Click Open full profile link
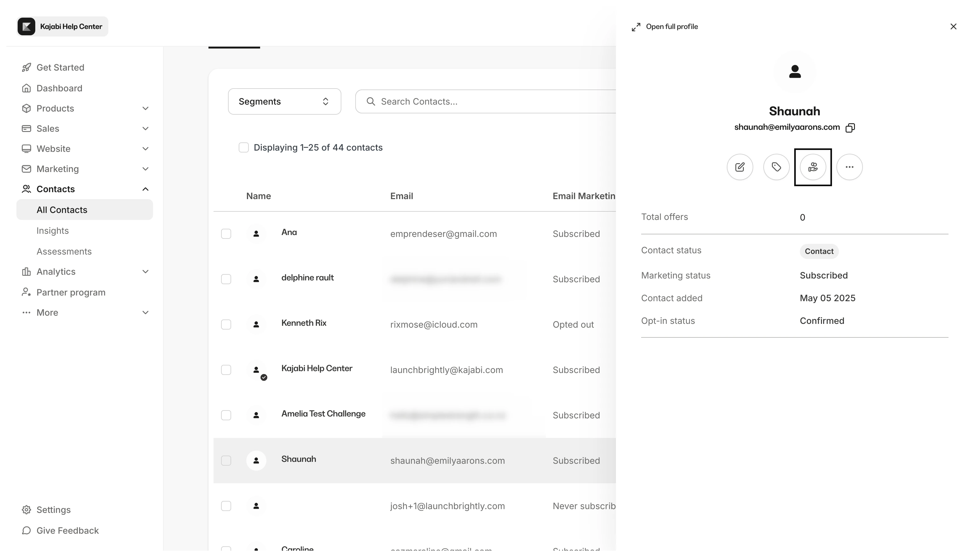Screen dimensions: 980x557 (665, 27)
